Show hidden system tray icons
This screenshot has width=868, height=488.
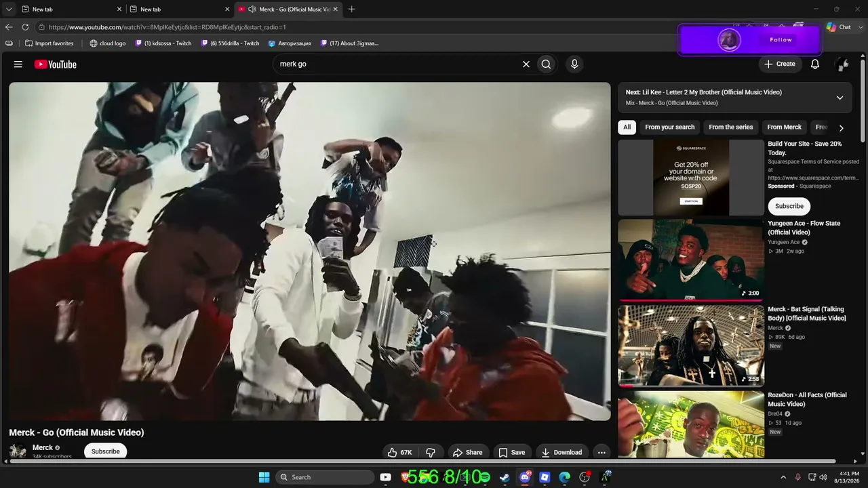click(783, 477)
